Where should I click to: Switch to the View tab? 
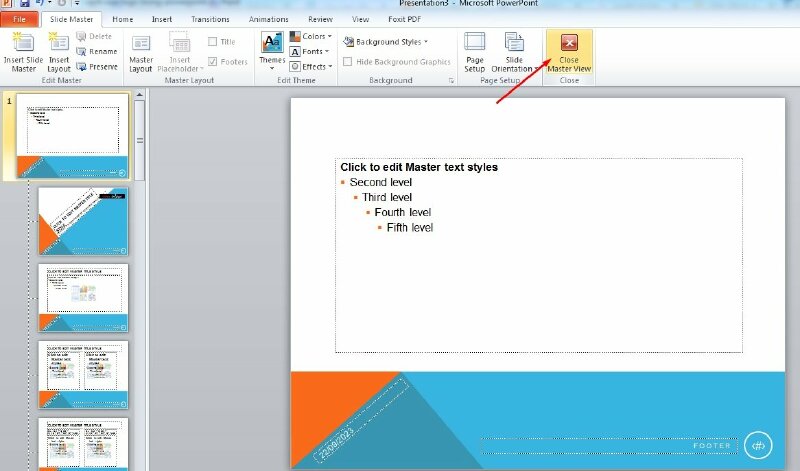pyautogui.click(x=360, y=19)
